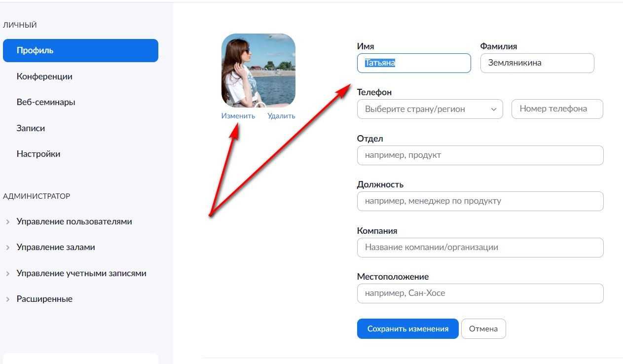
Task: Select Записи in the sidebar
Action: click(31, 128)
